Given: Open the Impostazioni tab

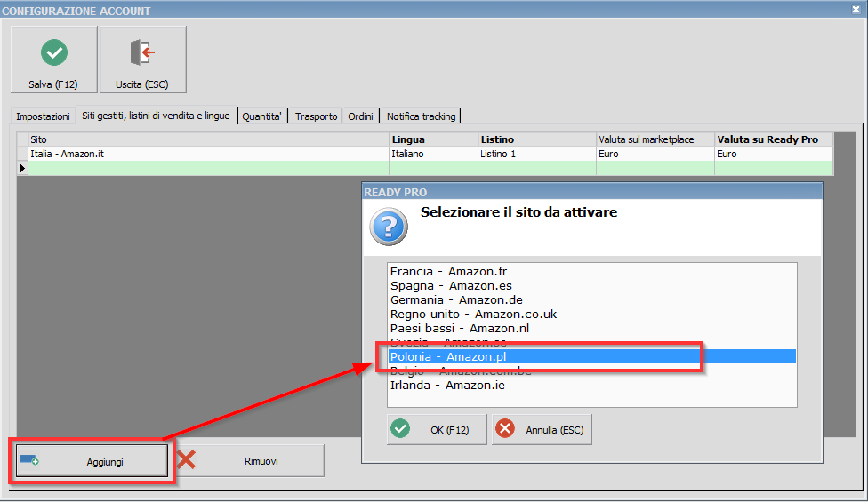Looking at the screenshot, I should [43, 116].
